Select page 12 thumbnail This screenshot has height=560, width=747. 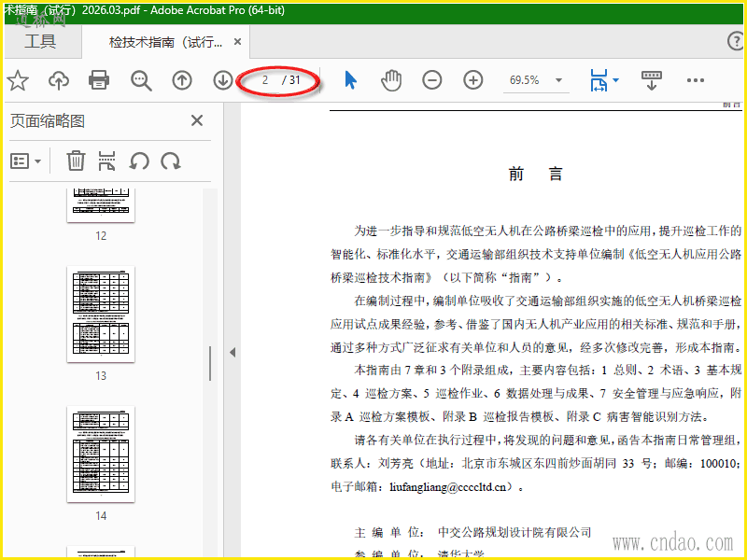tap(101, 205)
